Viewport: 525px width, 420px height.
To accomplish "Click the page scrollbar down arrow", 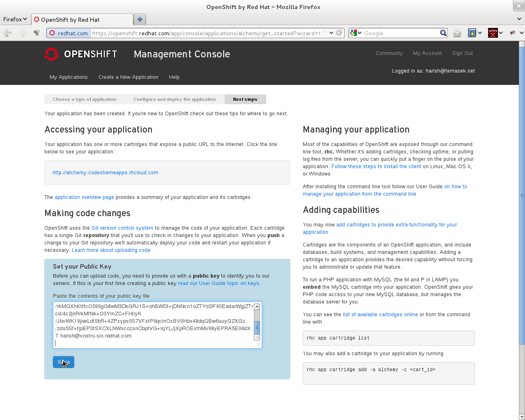I will pos(522,417).
